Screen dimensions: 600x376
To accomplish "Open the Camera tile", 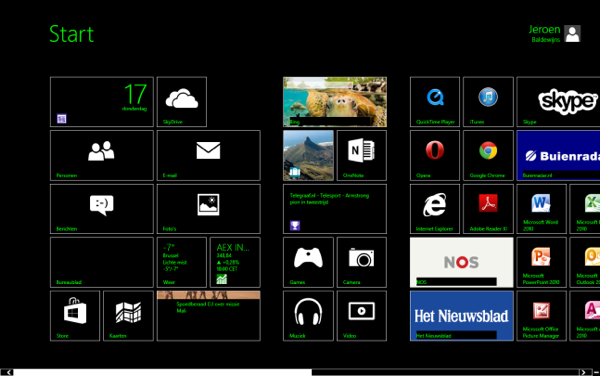I will (362, 262).
